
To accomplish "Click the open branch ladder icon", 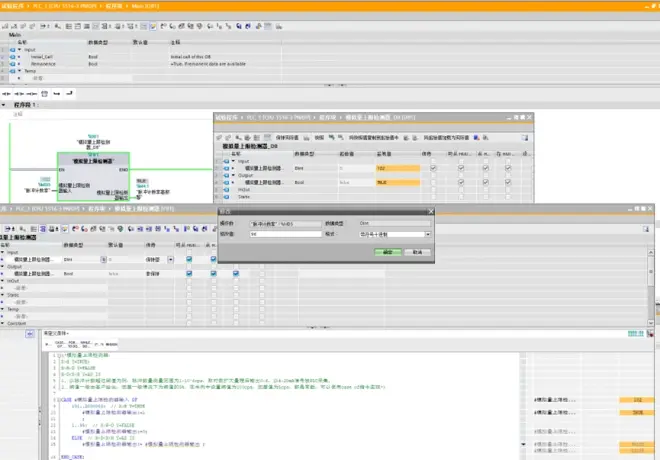I will 55,93.
